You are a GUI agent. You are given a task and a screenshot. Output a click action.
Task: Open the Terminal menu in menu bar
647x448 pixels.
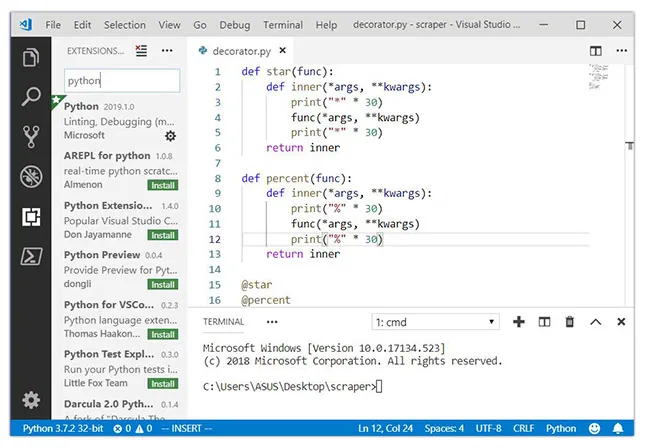point(283,24)
